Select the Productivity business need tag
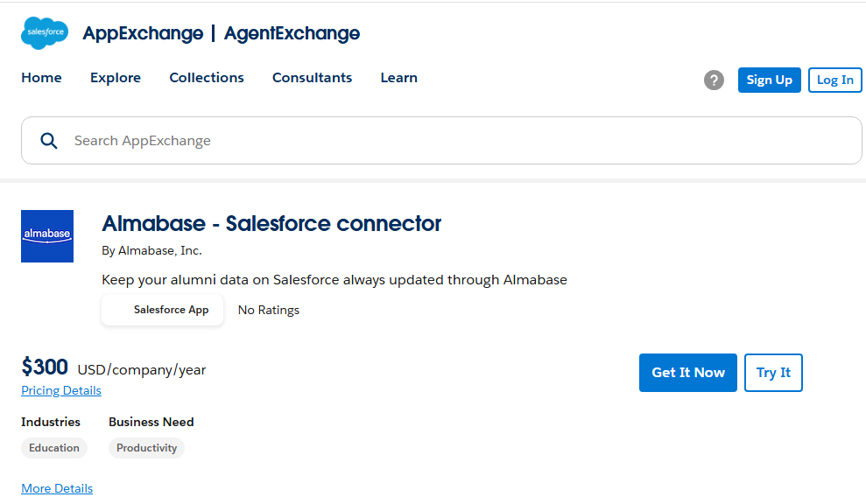 [146, 448]
